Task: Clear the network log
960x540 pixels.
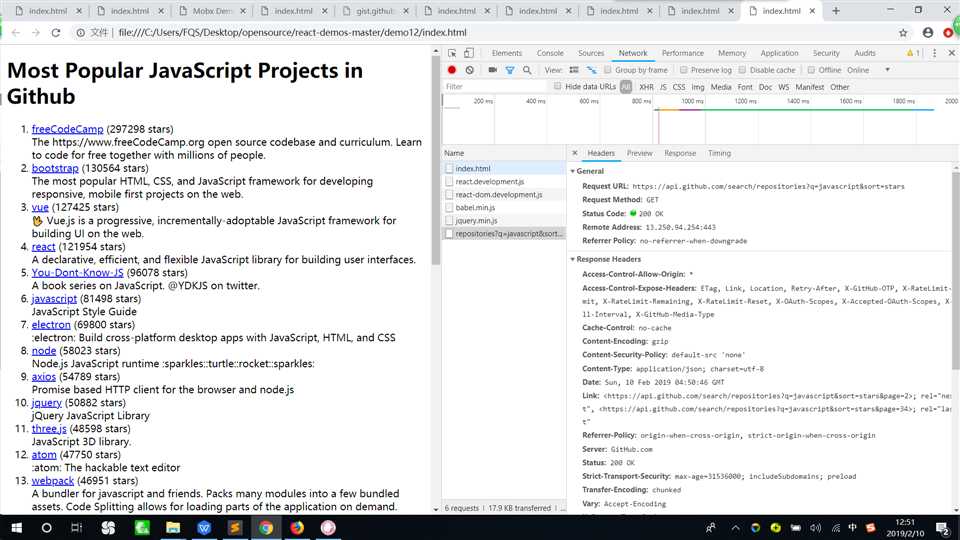Action: click(x=470, y=70)
